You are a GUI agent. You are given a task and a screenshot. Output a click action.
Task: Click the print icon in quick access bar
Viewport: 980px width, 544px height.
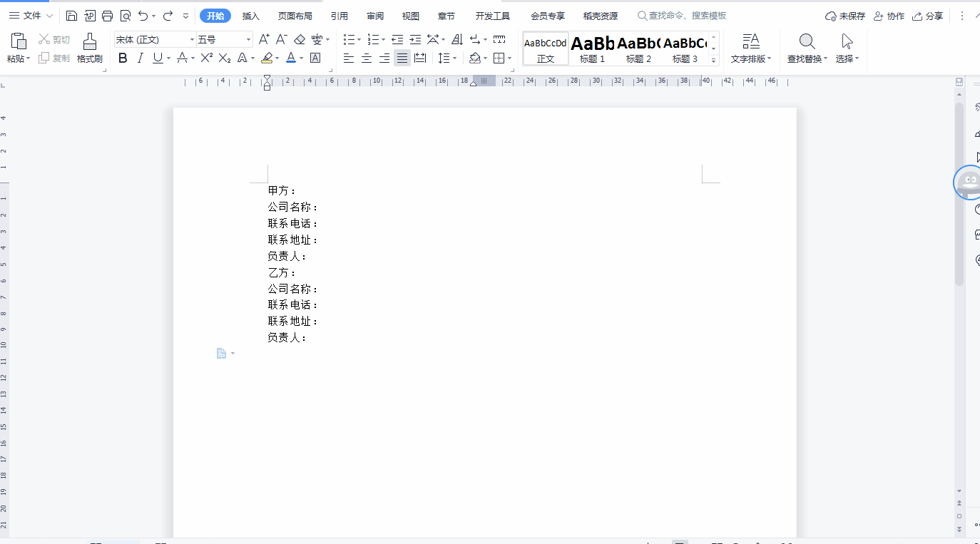[x=108, y=16]
